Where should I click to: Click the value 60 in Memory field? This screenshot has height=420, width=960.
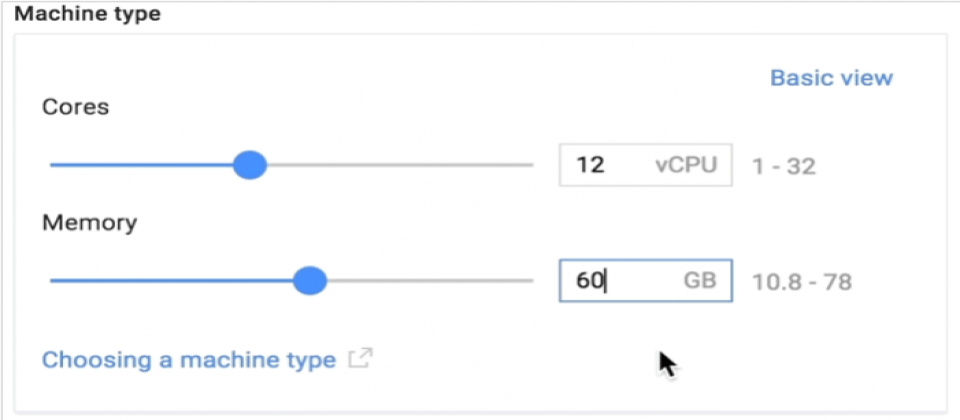coord(590,281)
